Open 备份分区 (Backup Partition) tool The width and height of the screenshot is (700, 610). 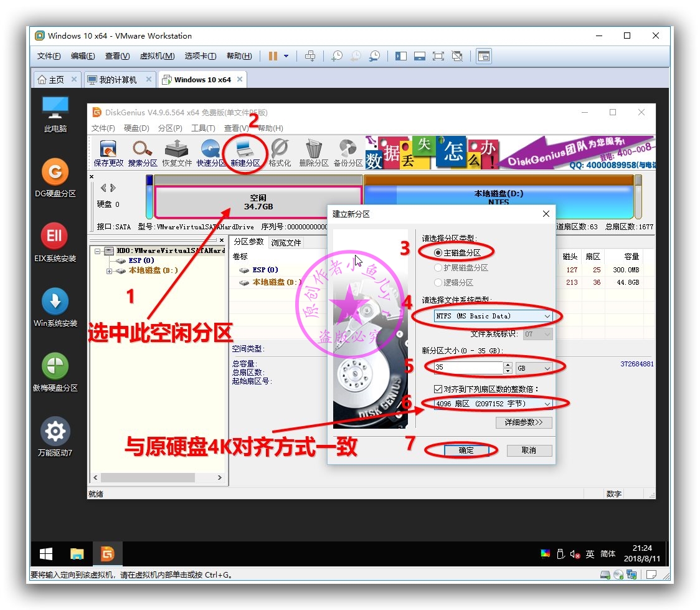coord(348,151)
